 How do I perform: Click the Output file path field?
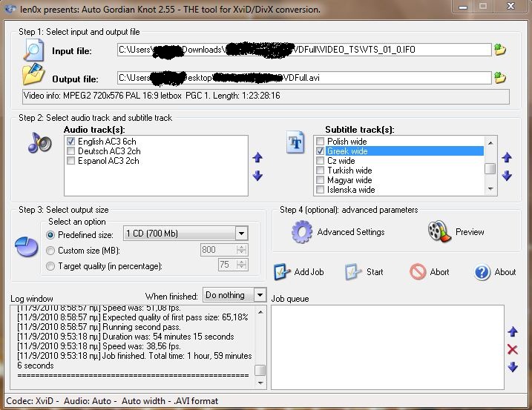(x=304, y=78)
